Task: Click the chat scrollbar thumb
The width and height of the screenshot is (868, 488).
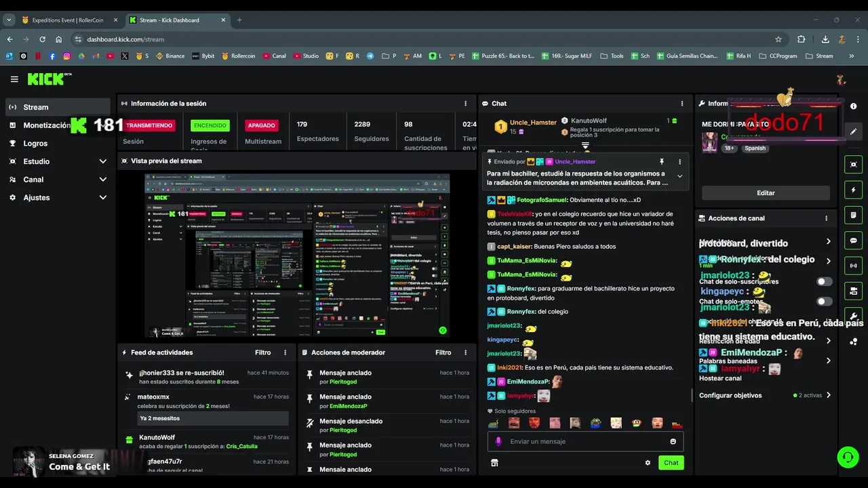Action: pyautogui.click(x=692, y=395)
